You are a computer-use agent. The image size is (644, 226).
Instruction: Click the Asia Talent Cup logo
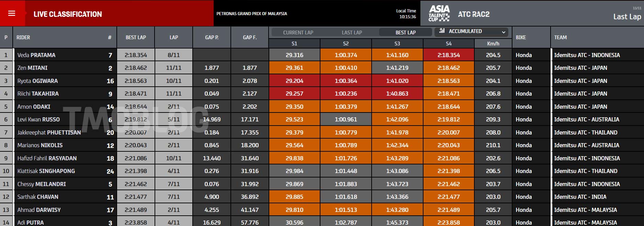[x=439, y=13]
